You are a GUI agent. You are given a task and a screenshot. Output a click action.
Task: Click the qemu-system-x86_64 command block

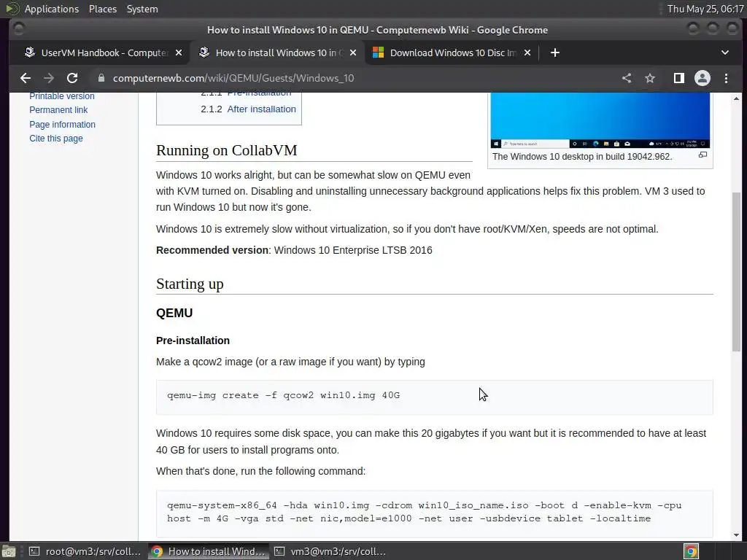[435, 513]
